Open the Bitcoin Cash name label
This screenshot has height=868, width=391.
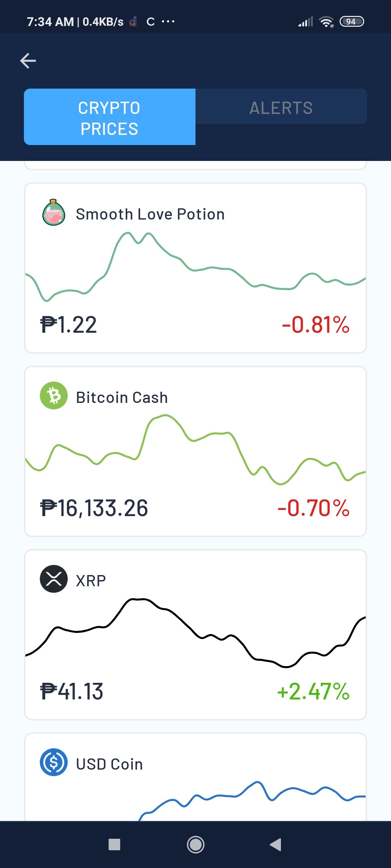122,397
